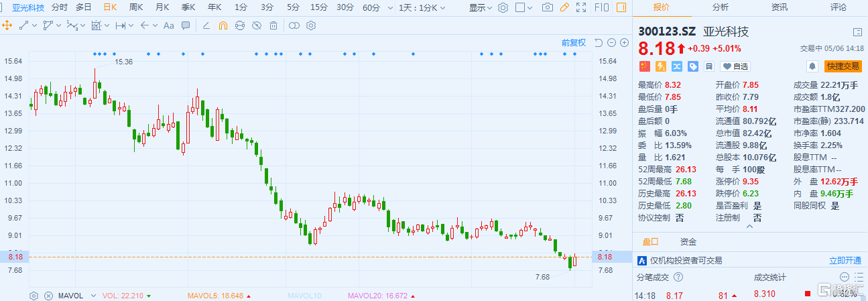Open chart settings gear beside 显示
Screen dimensions: 868x301
504,7
